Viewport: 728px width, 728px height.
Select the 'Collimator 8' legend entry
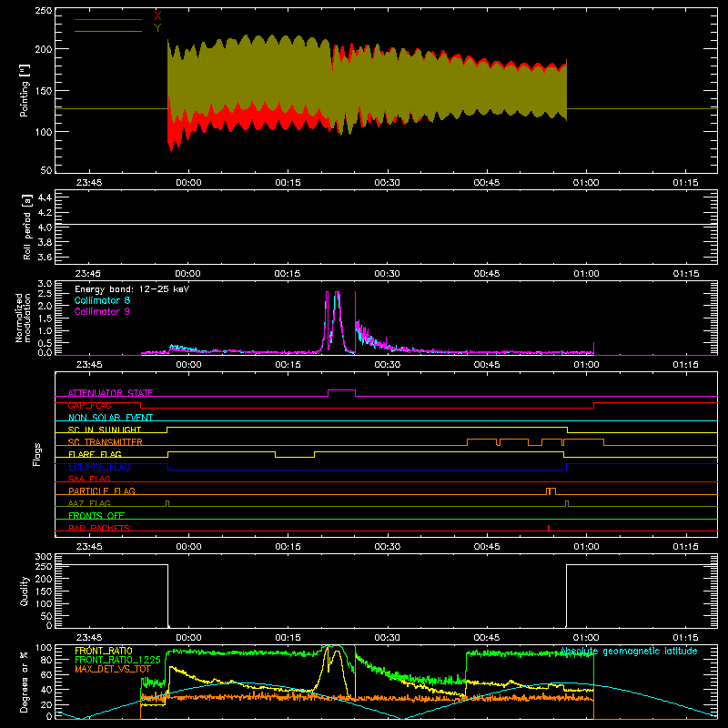tap(102, 300)
